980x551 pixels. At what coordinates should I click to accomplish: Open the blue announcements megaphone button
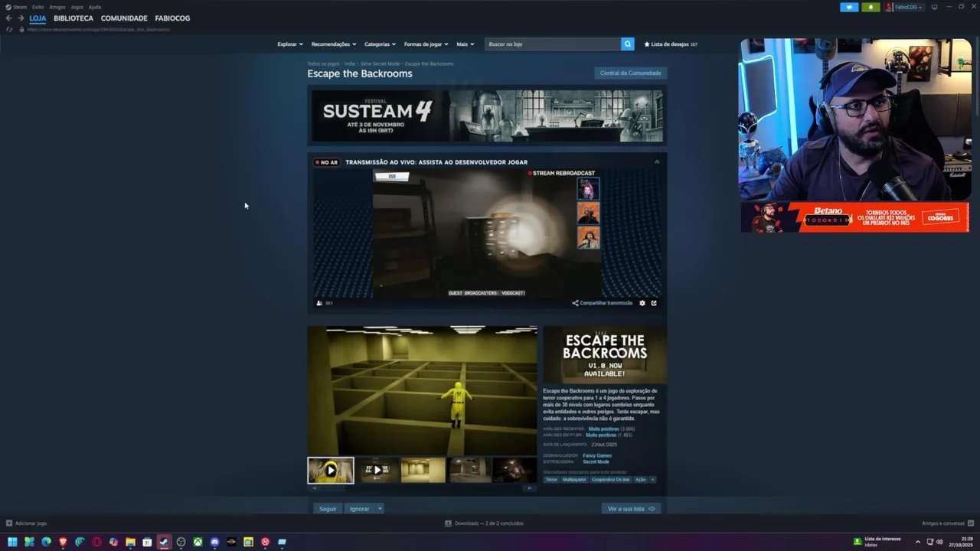(849, 7)
